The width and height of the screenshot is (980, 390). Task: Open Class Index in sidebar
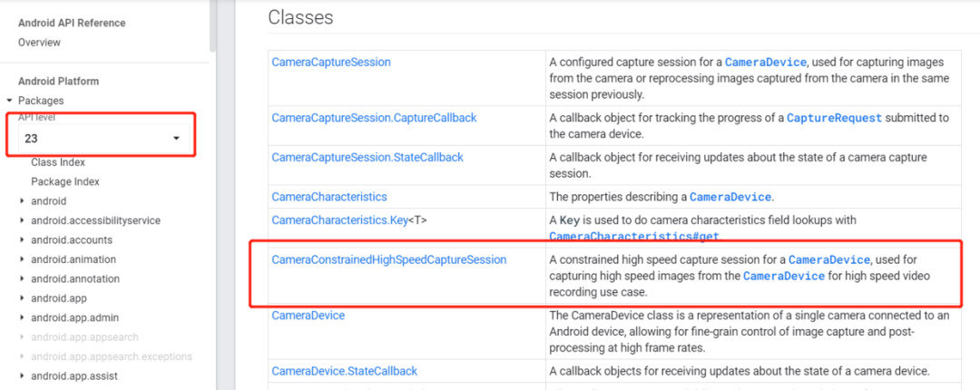pos(58,162)
